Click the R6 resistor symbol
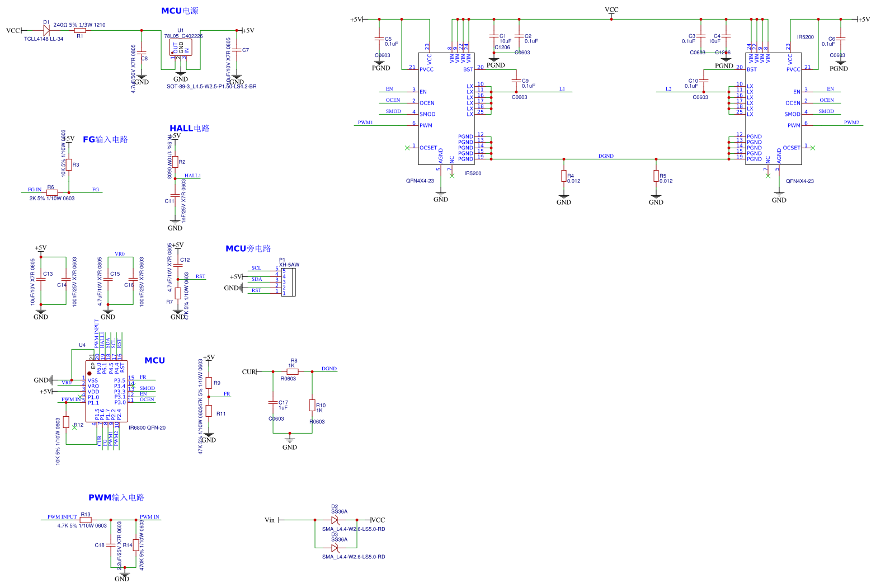 52,192
